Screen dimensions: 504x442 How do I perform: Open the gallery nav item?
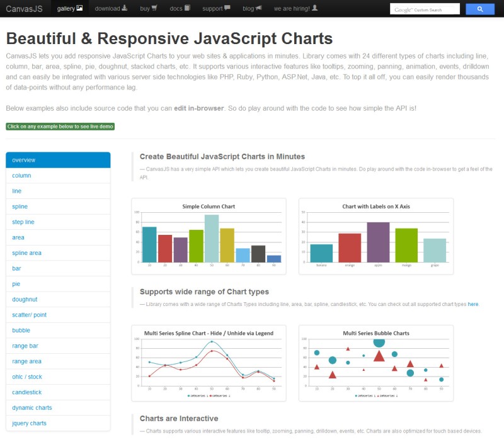click(70, 8)
